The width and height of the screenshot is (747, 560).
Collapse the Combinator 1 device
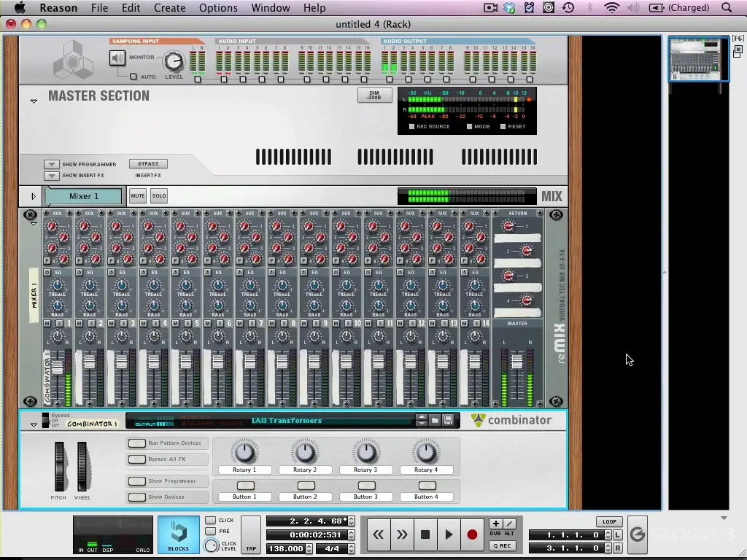point(34,425)
